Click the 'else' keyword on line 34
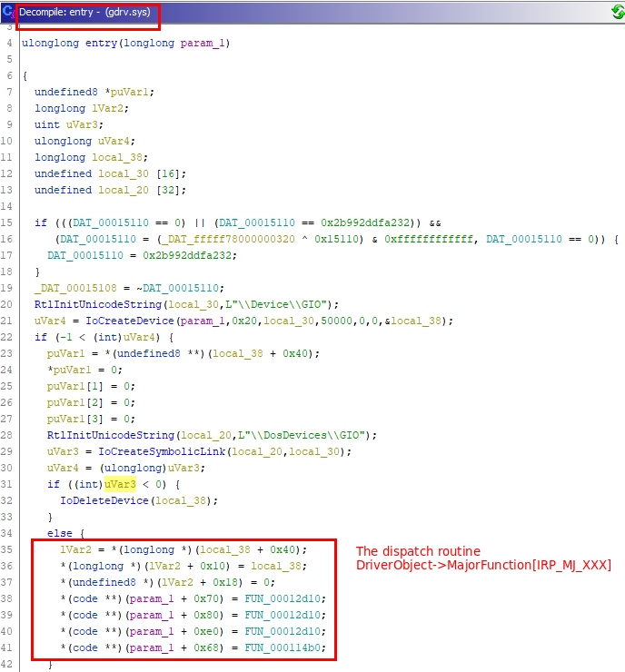Screen dimensions: 625x672 60,534
